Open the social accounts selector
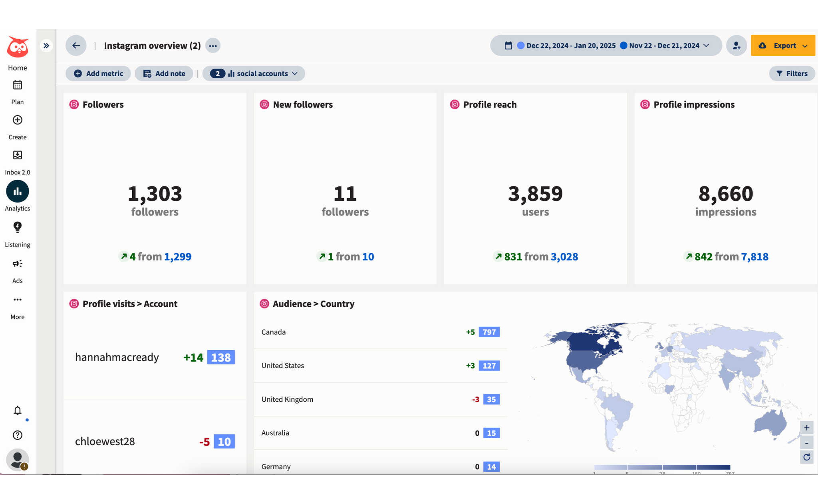Image resolution: width=818 pixels, height=504 pixels. pyautogui.click(x=254, y=73)
